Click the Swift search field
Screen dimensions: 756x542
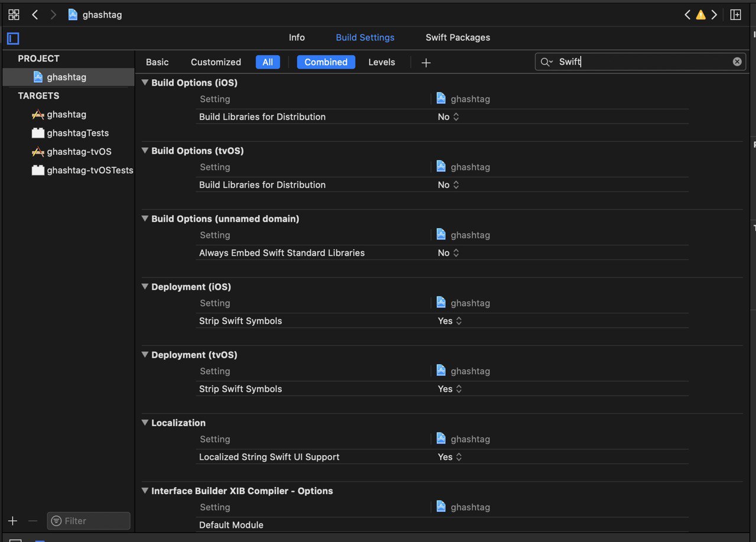click(641, 62)
